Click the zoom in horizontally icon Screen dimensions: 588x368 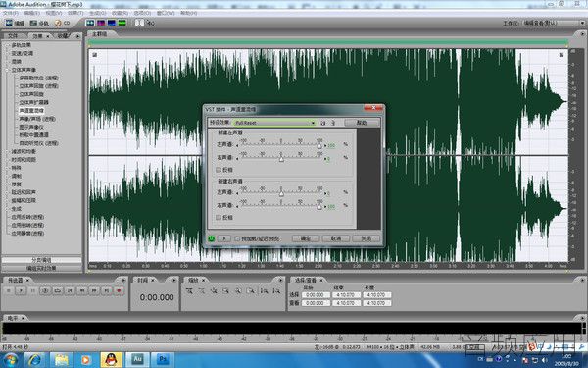point(189,290)
